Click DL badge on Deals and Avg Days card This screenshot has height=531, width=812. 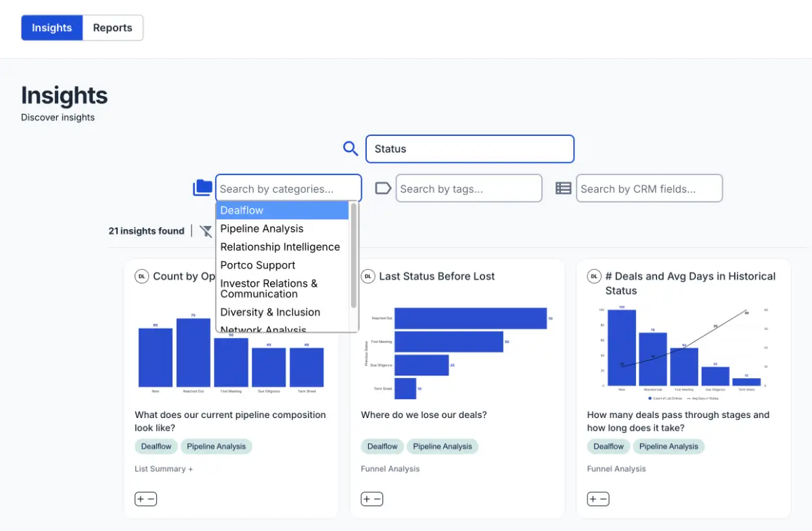tap(594, 276)
